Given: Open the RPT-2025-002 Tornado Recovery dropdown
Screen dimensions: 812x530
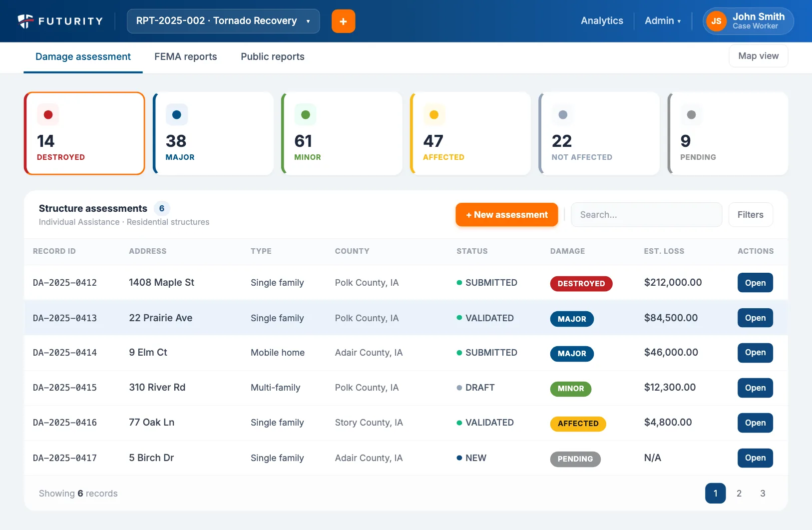Looking at the screenshot, I should (223, 21).
